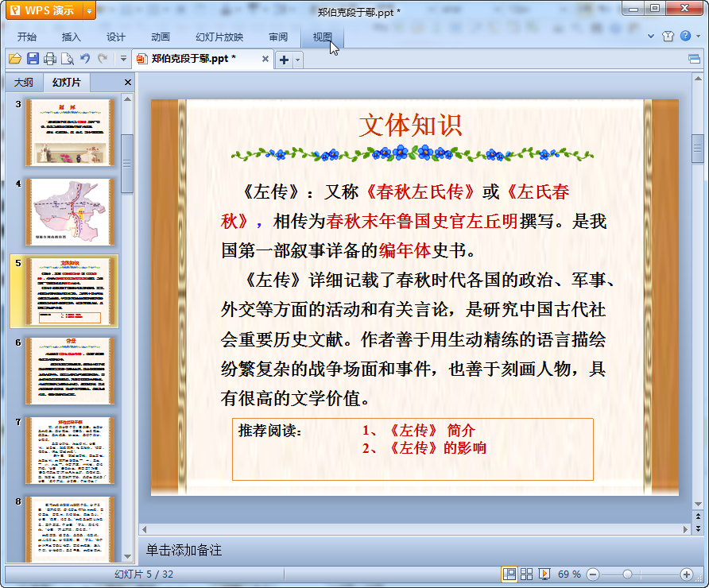
Task: Click link 2、《左传》的影响
Action: tap(424, 448)
